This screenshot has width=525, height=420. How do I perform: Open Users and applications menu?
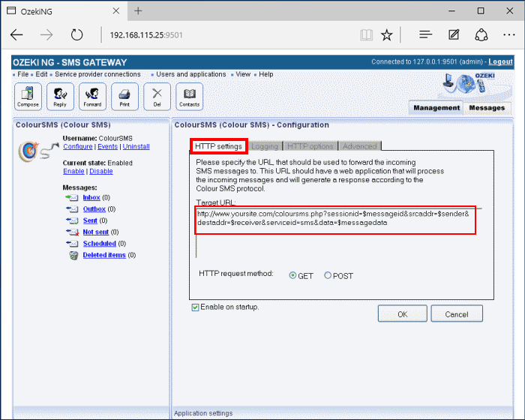[190, 74]
